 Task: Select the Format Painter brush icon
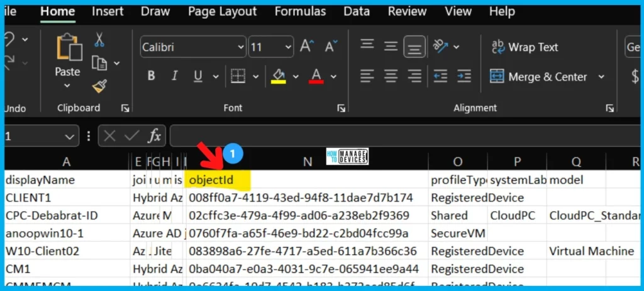pos(99,86)
